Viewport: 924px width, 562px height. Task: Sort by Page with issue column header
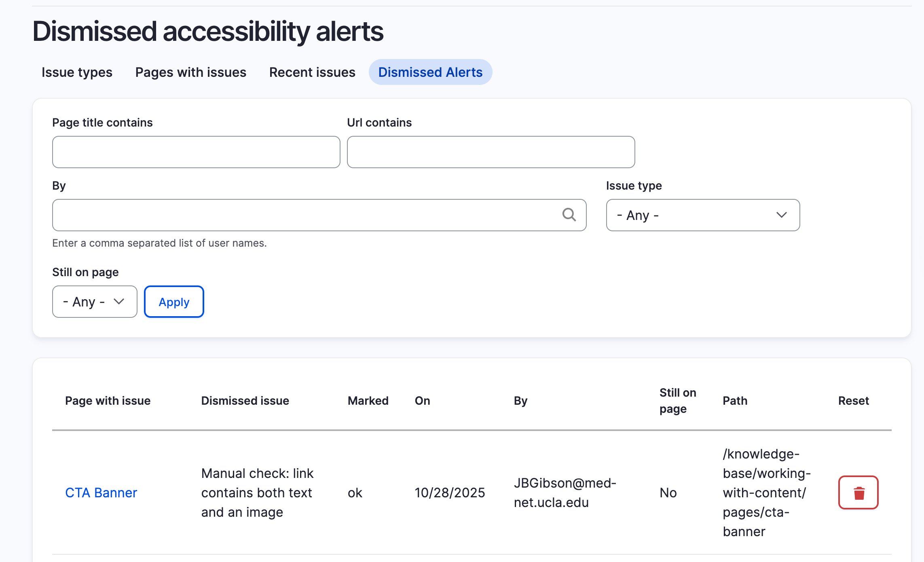[x=108, y=401]
